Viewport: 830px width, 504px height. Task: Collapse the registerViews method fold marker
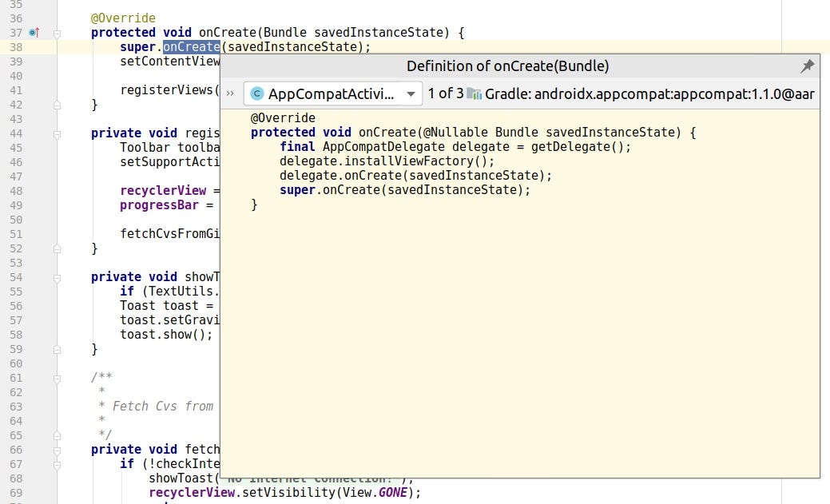click(x=56, y=133)
